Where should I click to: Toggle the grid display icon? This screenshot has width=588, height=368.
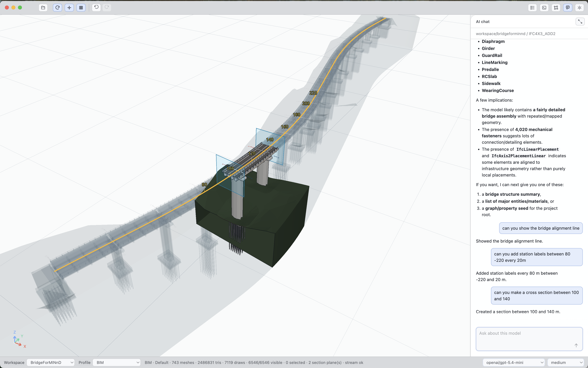click(x=81, y=8)
